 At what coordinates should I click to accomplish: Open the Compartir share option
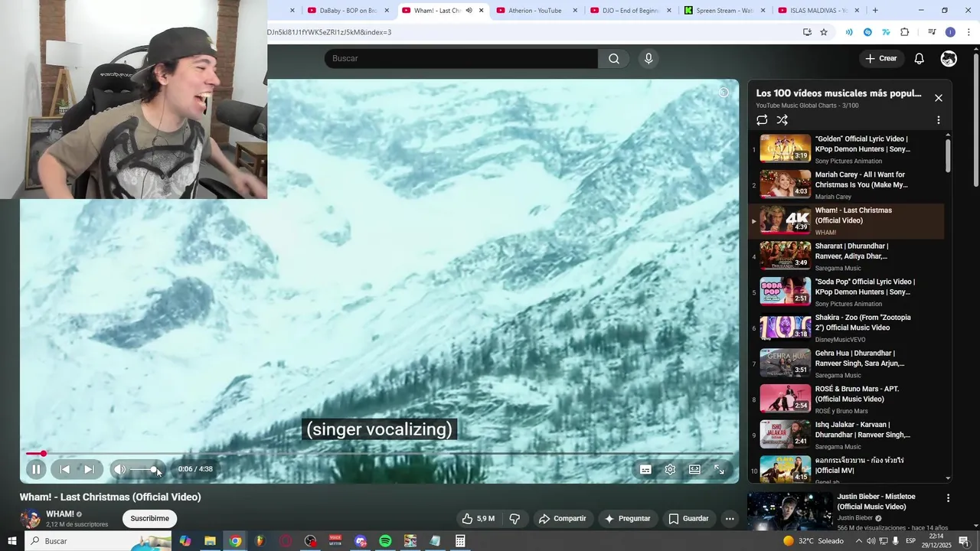coord(562,518)
